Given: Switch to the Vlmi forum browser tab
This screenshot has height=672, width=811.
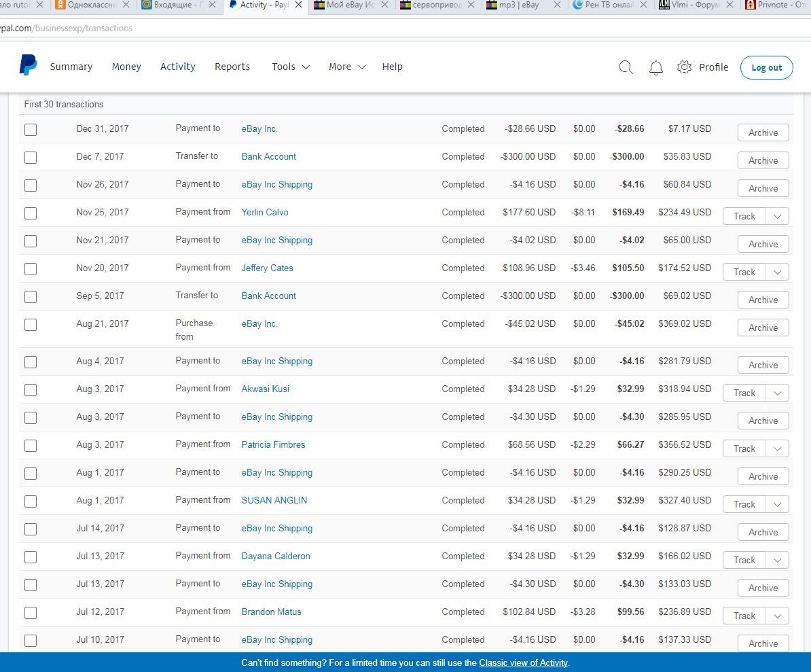Looking at the screenshot, I should [691, 5].
